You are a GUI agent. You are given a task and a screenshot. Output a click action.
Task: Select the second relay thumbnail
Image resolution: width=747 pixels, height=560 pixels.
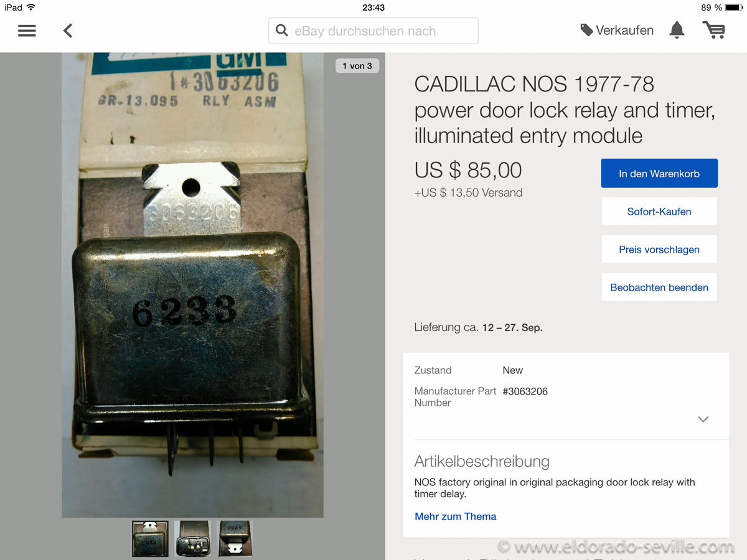pyautogui.click(x=192, y=539)
